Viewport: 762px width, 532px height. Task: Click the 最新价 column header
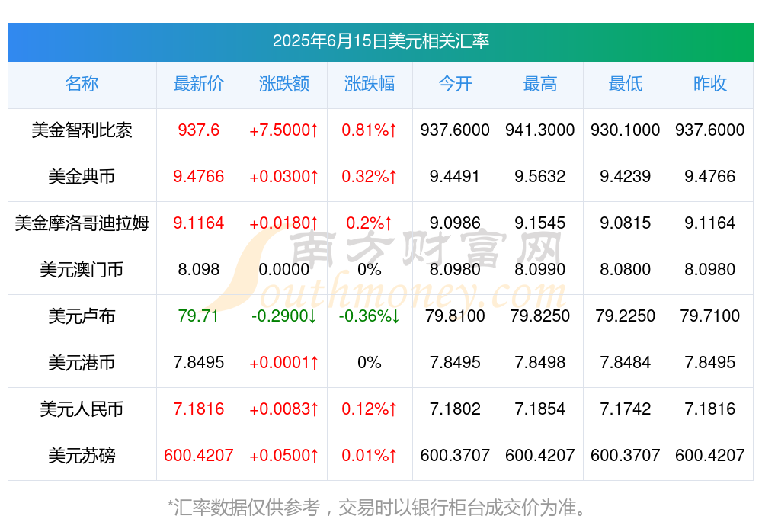click(x=199, y=84)
